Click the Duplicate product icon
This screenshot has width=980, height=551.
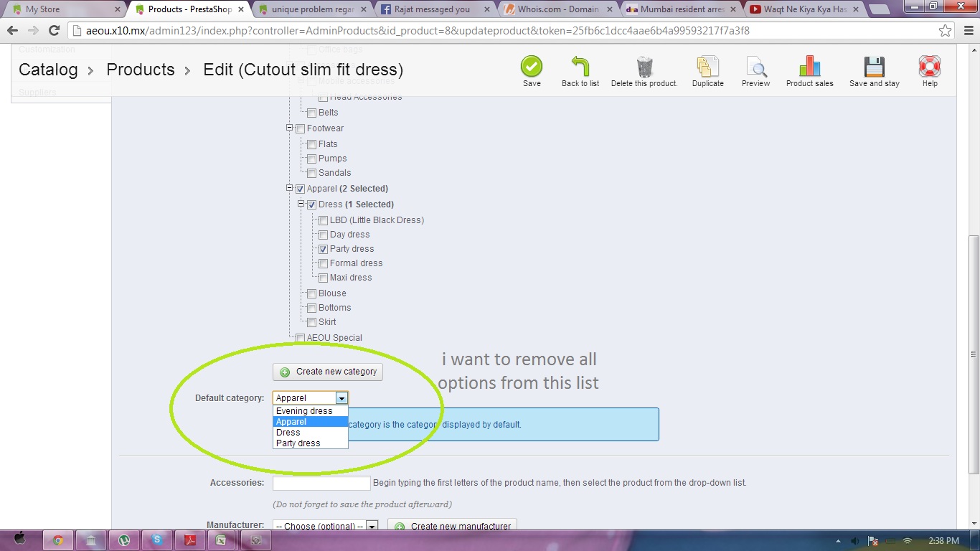tap(708, 67)
